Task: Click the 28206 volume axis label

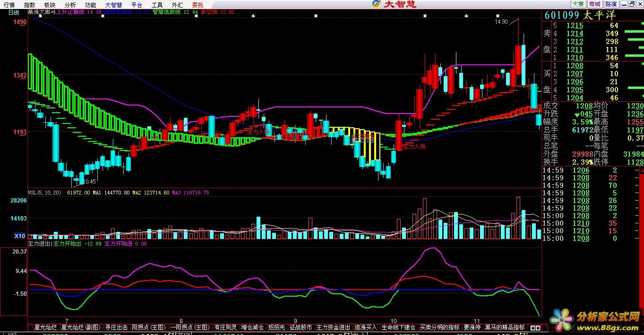Action: click(19, 201)
